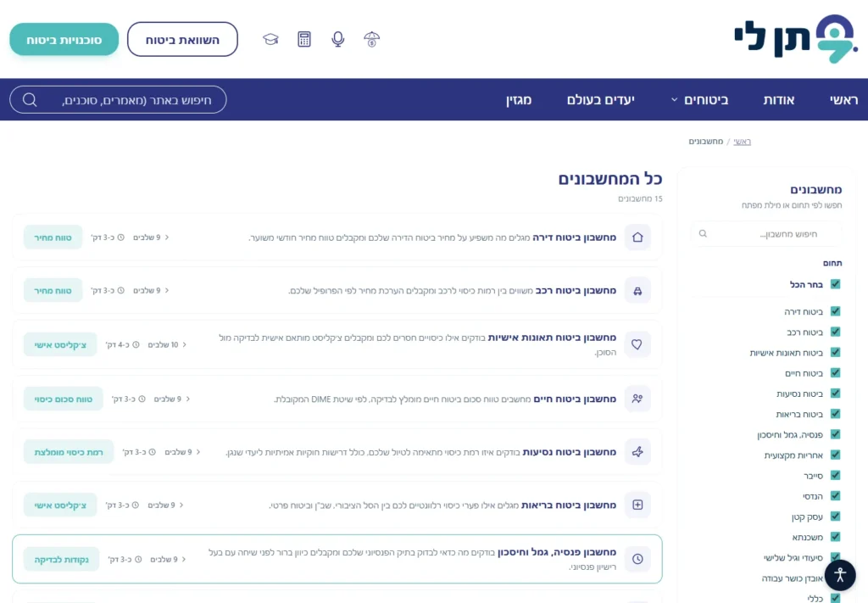Uncheck the ביטוח דירה filter checkbox
The image size is (868, 603).
835,311
